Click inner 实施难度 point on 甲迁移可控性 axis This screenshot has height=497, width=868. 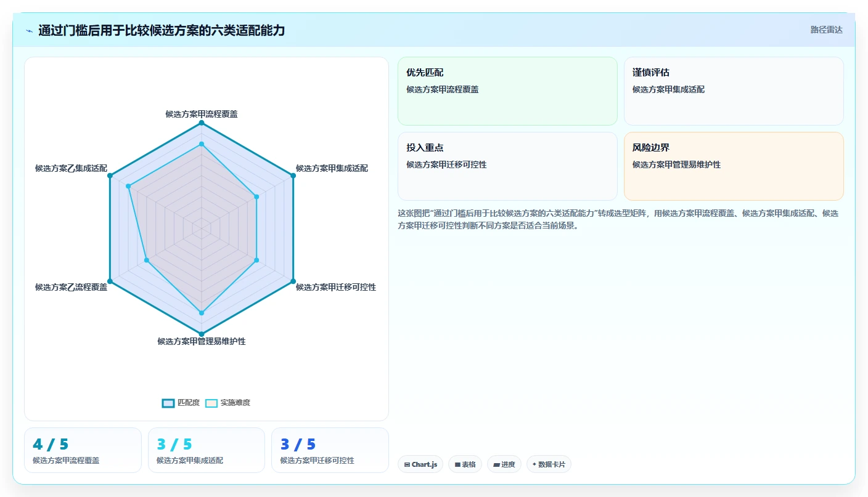256,260
